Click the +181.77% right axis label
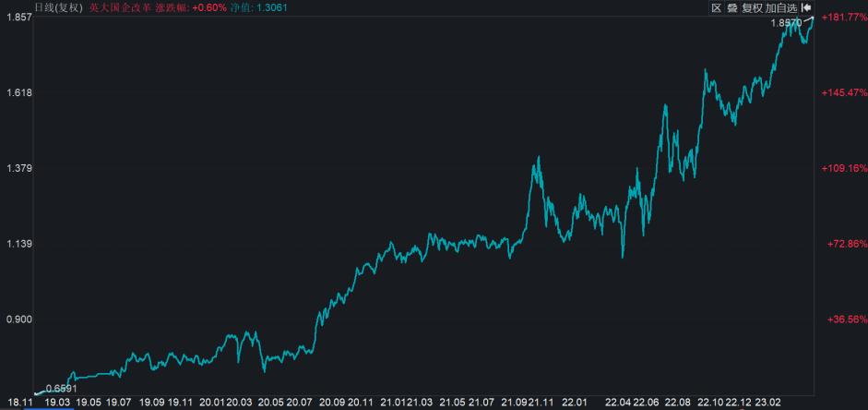The height and width of the screenshot is (410, 868). (844, 18)
